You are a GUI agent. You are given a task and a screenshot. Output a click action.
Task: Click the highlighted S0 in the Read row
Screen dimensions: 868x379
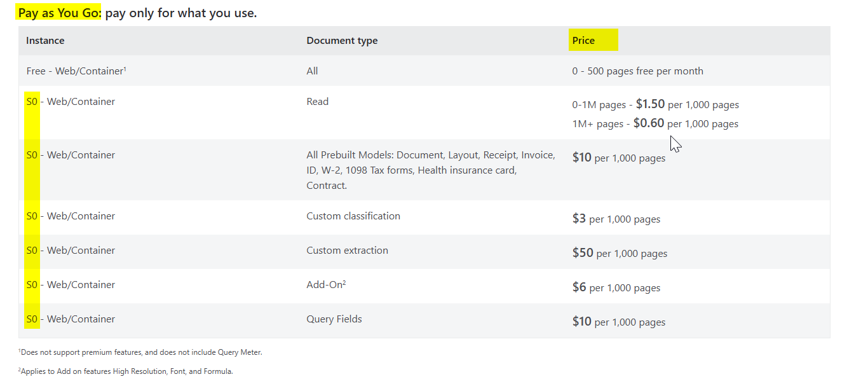tap(32, 102)
